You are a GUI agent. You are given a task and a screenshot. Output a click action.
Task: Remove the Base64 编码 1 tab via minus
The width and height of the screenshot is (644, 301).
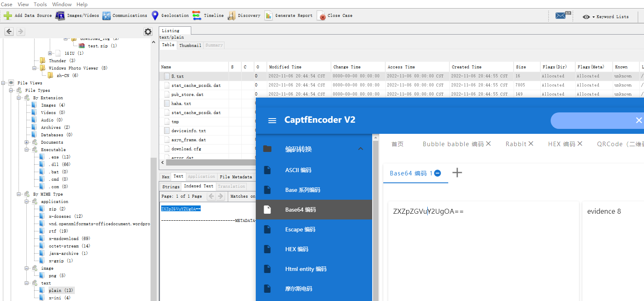click(438, 173)
